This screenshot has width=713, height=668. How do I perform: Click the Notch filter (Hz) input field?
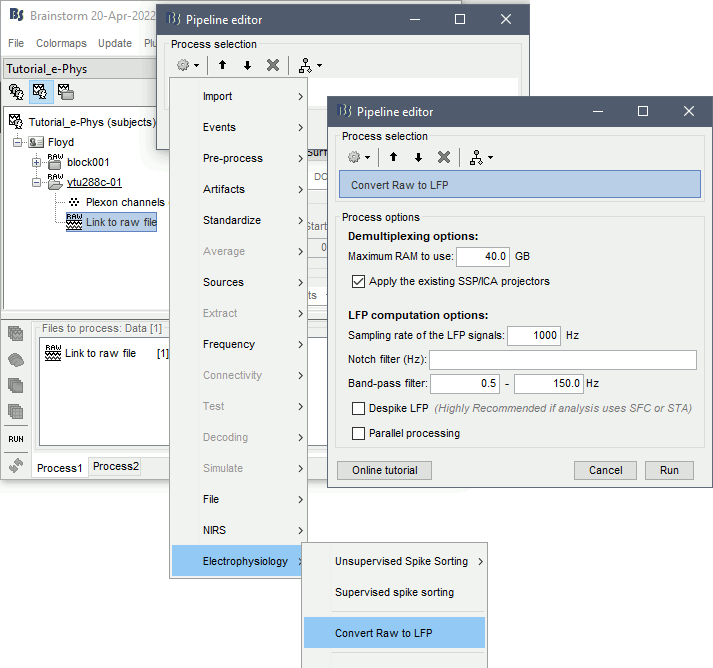click(x=563, y=360)
